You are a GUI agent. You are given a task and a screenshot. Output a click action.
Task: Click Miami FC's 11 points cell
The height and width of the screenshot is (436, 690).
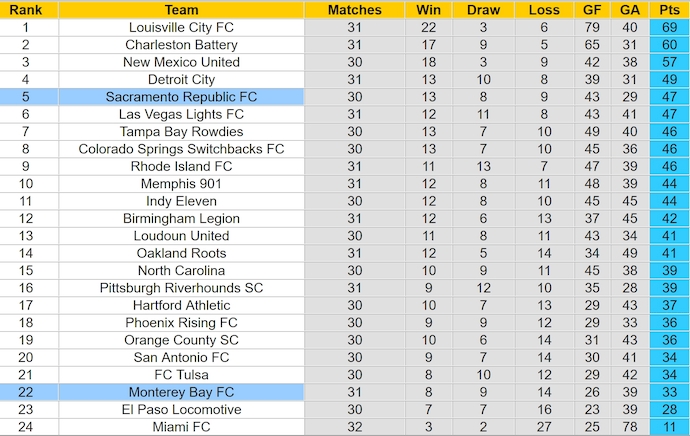pos(668,427)
